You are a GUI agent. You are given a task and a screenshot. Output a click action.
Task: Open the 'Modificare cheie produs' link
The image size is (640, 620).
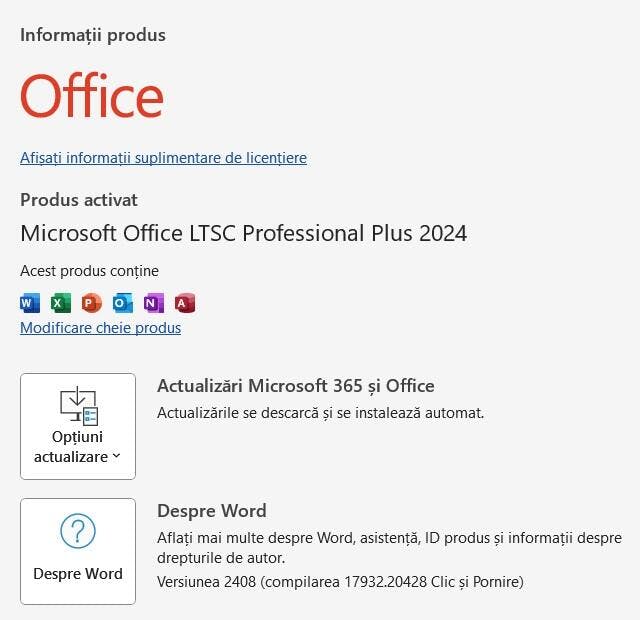click(x=100, y=328)
